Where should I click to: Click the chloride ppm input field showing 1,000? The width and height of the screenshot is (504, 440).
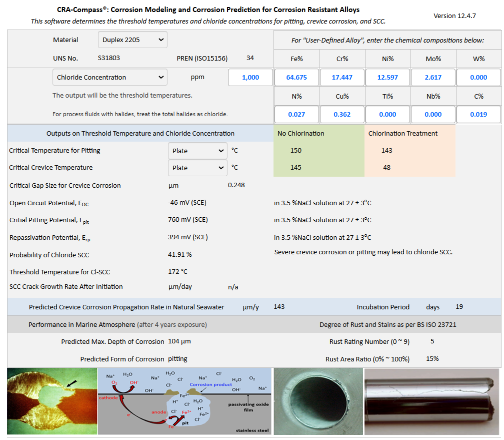pyautogui.click(x=250, y=77)
